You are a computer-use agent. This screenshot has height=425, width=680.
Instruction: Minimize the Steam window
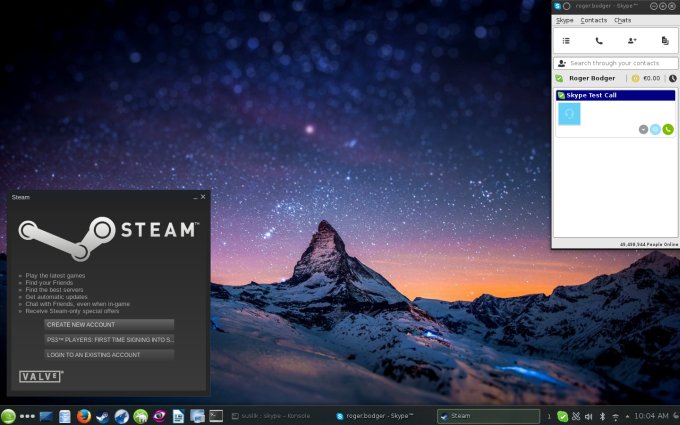[x=195, y=197]
